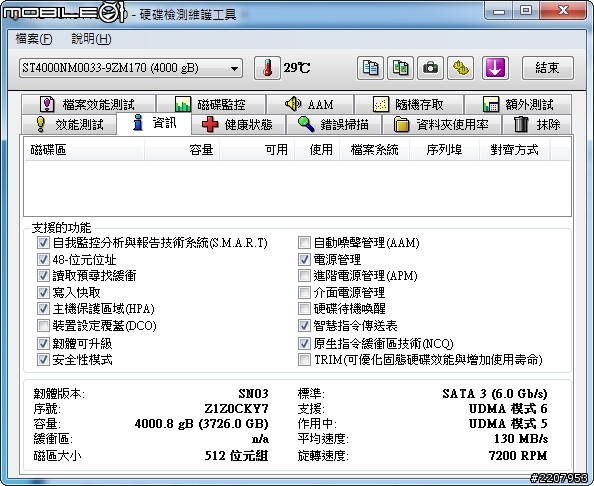594x486 pixels.
Task: Click the camera save screenshot icon
Action: pyautogui.click(x=430, y=68)
